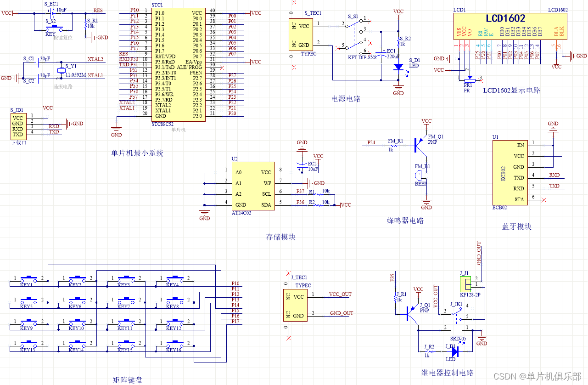This screenshot has height=385, width=588.
Task: Click the VCC_OUT net label at J_TEC1
Action: point(340,294)
